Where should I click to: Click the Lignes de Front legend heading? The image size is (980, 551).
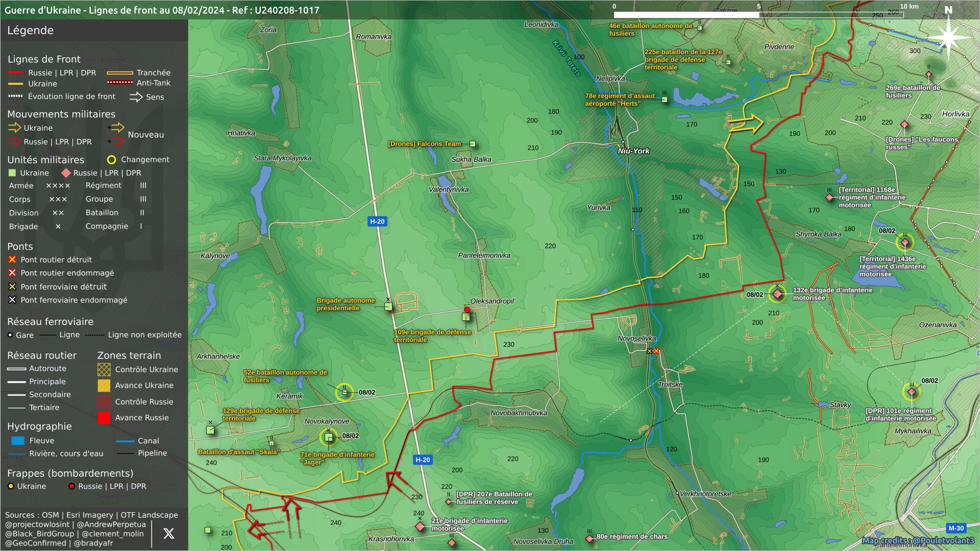[x=44, y=59]
